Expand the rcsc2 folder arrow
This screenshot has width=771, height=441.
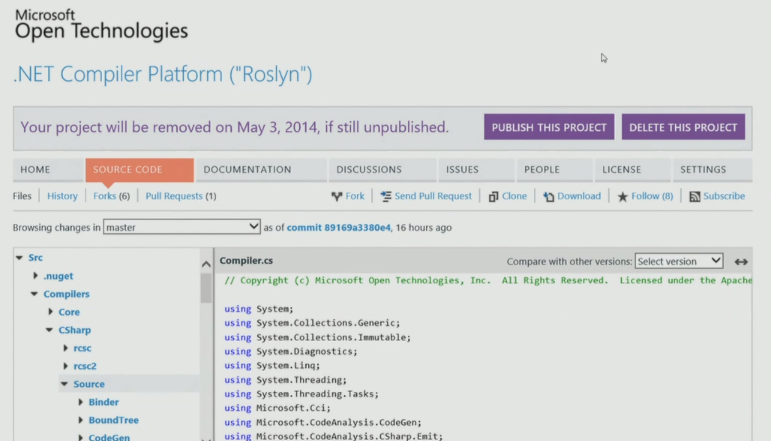pos(65,366)
